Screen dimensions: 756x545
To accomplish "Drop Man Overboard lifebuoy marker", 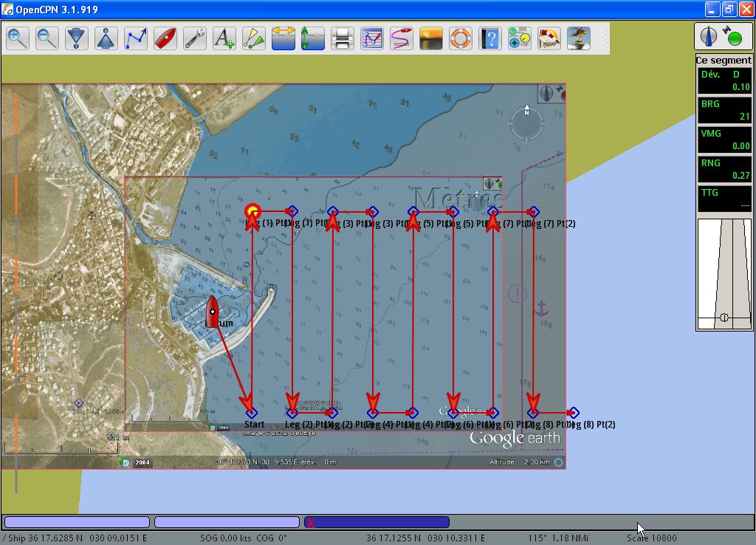I will (x=461, y=38).
